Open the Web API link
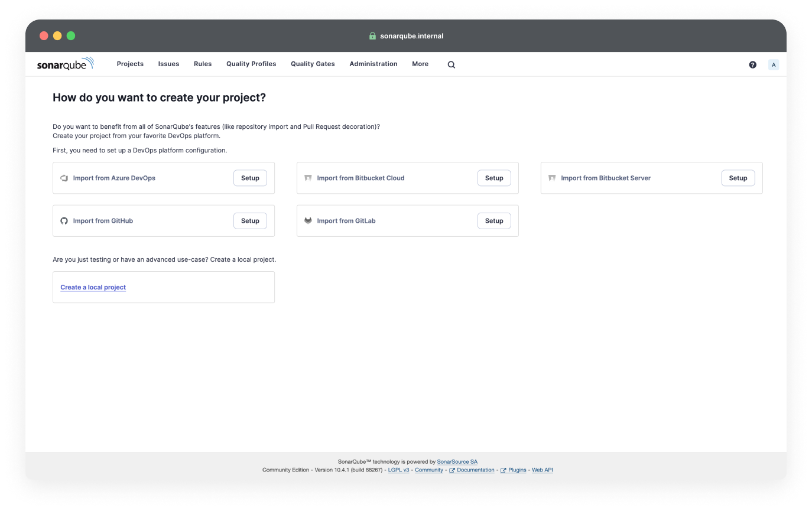 tap(542, 470)
